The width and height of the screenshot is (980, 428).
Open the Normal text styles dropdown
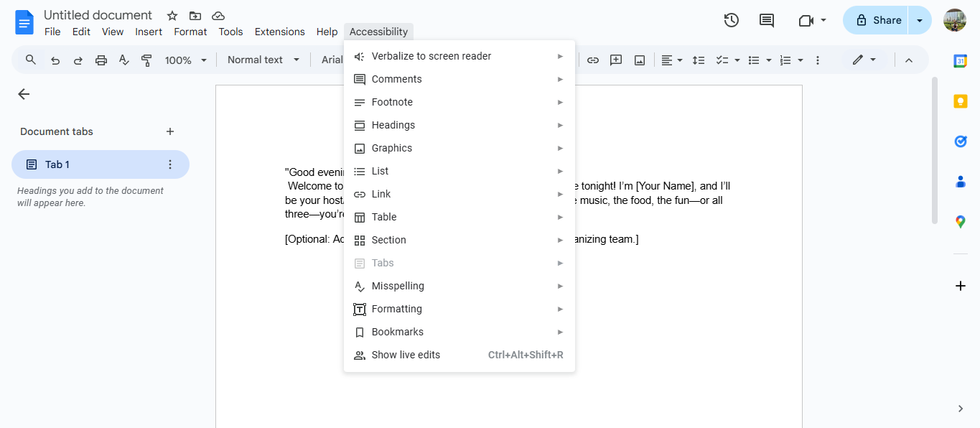[x=263, y=60]
